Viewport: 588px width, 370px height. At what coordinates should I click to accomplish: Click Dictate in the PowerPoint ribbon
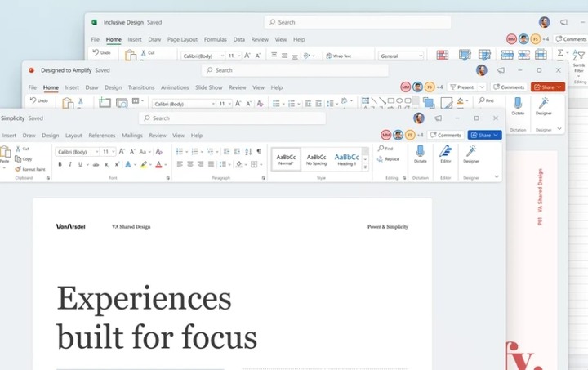pos(518,106)
